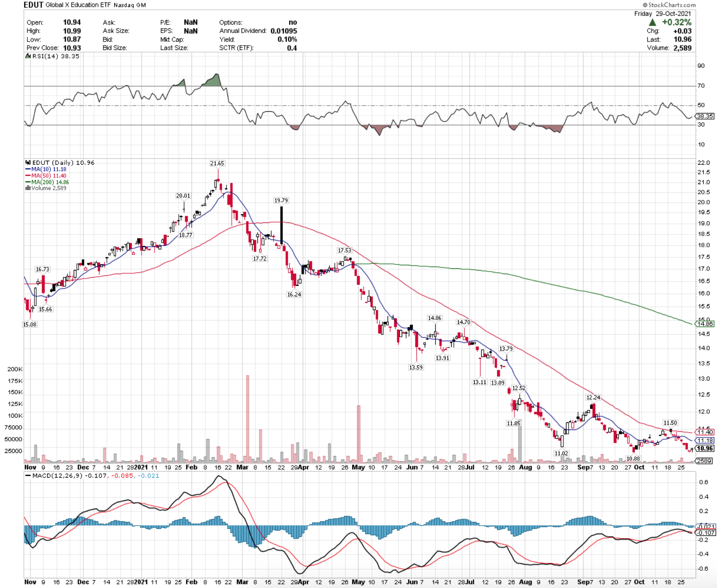Click the MACD -0.107 axis tag
Viewport: 717px width, 588px height.
[x=706, y=533]
